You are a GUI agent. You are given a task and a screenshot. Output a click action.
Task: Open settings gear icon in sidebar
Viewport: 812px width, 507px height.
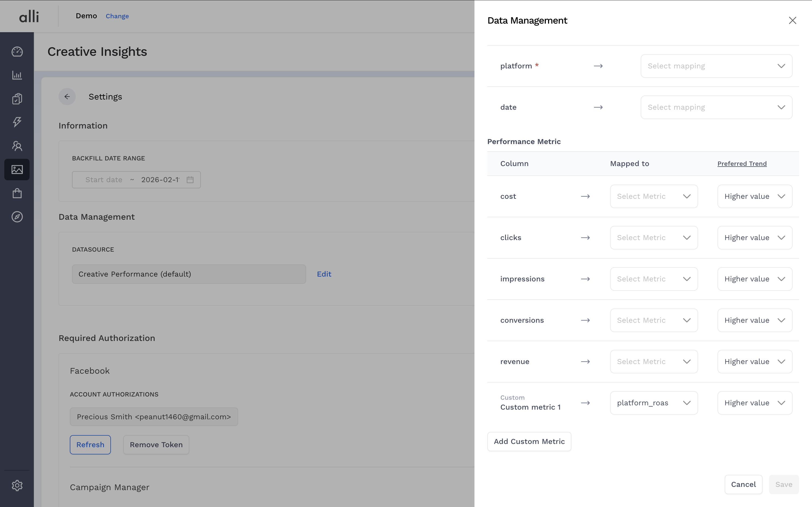tap(17, 485)
